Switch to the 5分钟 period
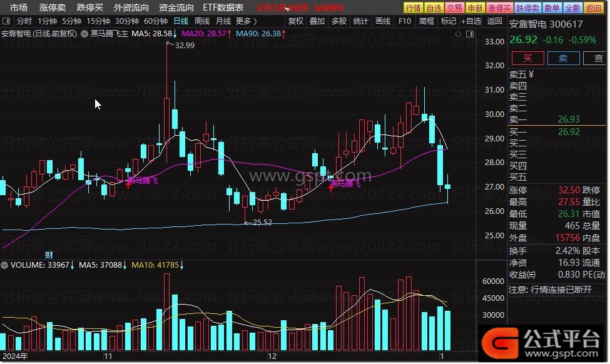610x364 pixels. click(x=71, y=21)
